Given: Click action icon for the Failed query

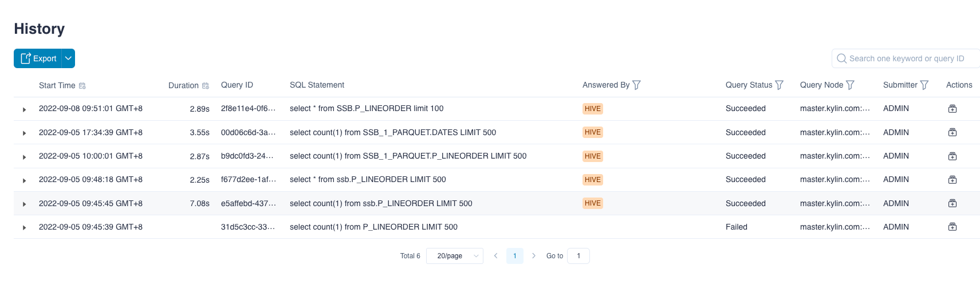Looking at the screenshot, I should point(953,227).
